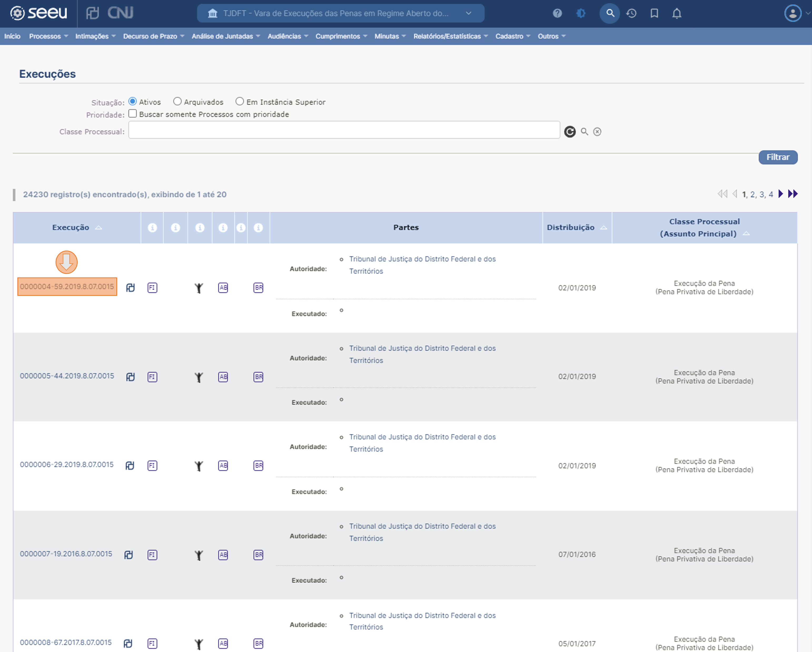Open execution 0000008-67.2017.8.07.0015
Image resolution: width=812 pixels, height=652 pixels.
[66, 642]
